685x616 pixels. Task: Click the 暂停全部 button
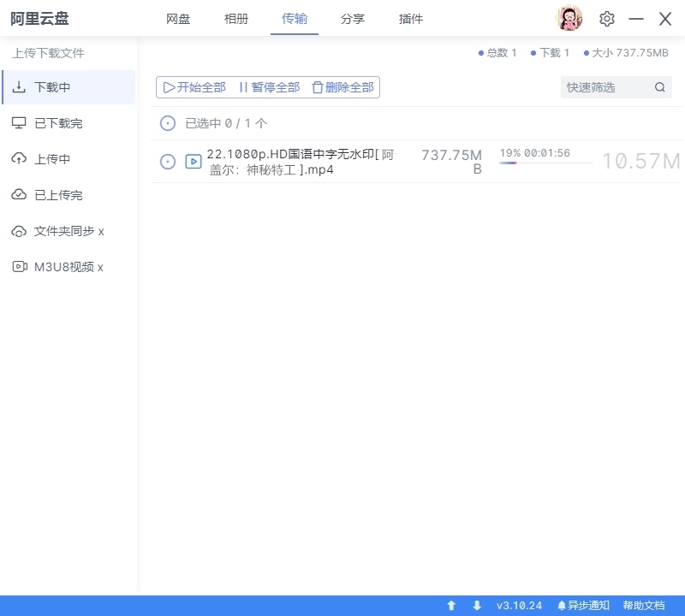(269, 87)
